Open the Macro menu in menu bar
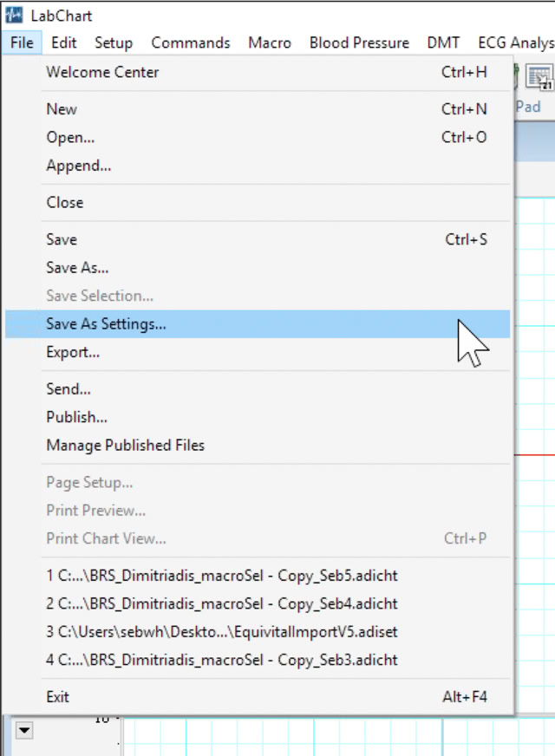Screen dimensions: 555x756 (x=270, y=42)
